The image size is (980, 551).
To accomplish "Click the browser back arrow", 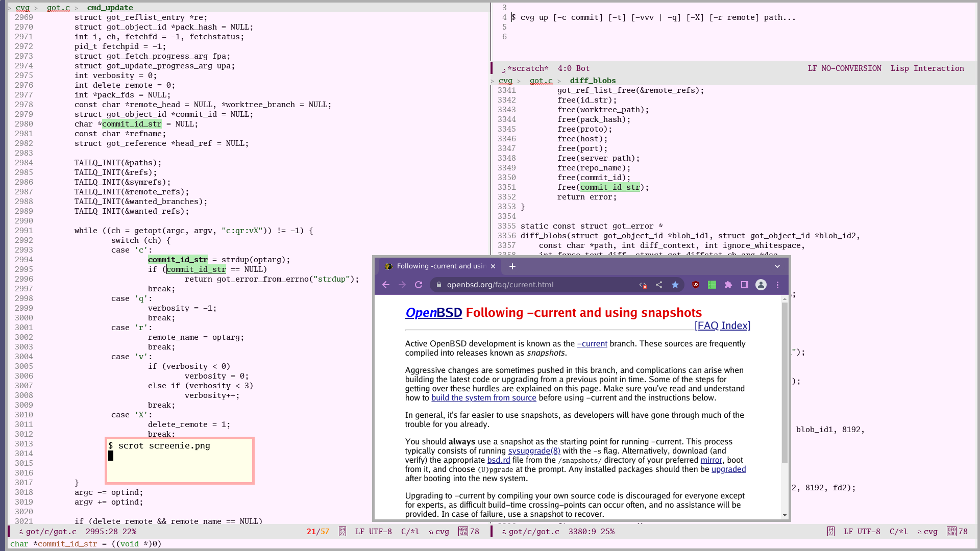I will coord(386,285).
